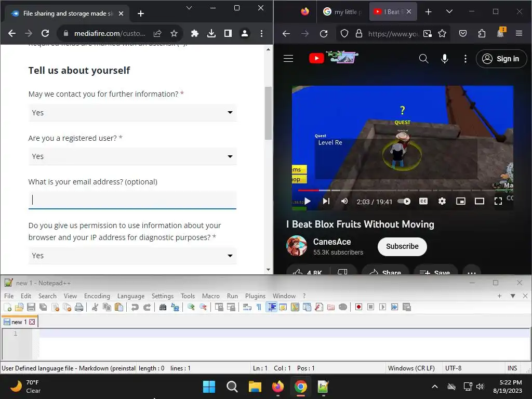The image size is (532, 399).
Task: Open Plugins menu in Notepad++
Action: pyautogui.click(x=255, y=296)
